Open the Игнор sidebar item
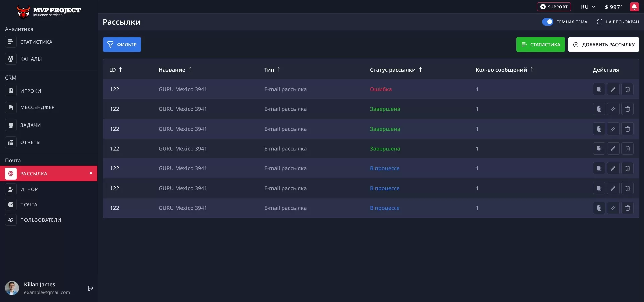The height and width of the screenshot is (302, 644). click(x=29, y=189)
